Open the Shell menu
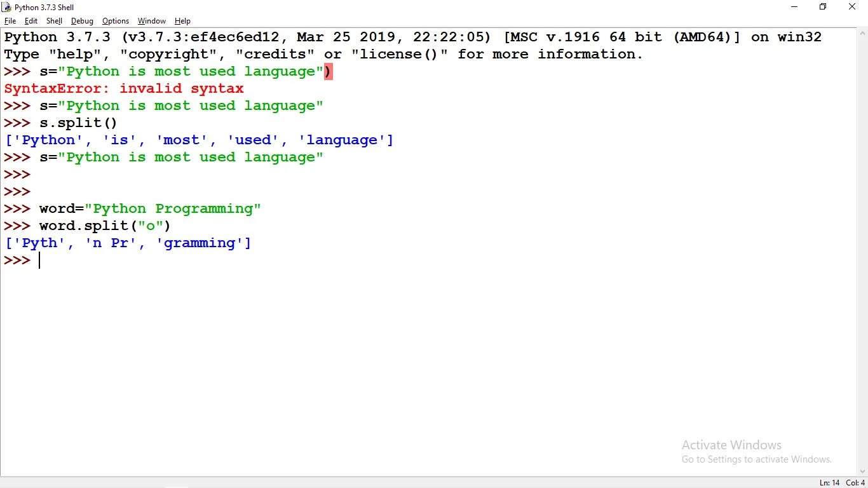 point(54,21)
